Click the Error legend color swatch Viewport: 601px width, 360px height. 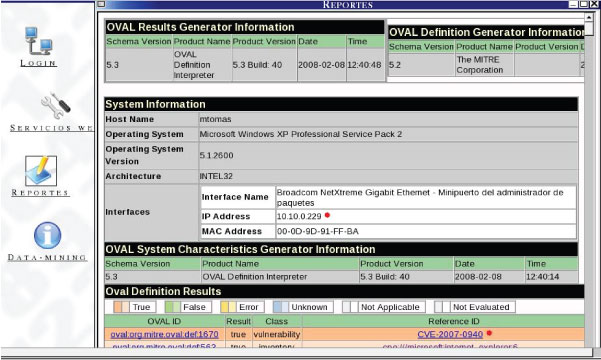pyautogui.click(x=228, y=307)
